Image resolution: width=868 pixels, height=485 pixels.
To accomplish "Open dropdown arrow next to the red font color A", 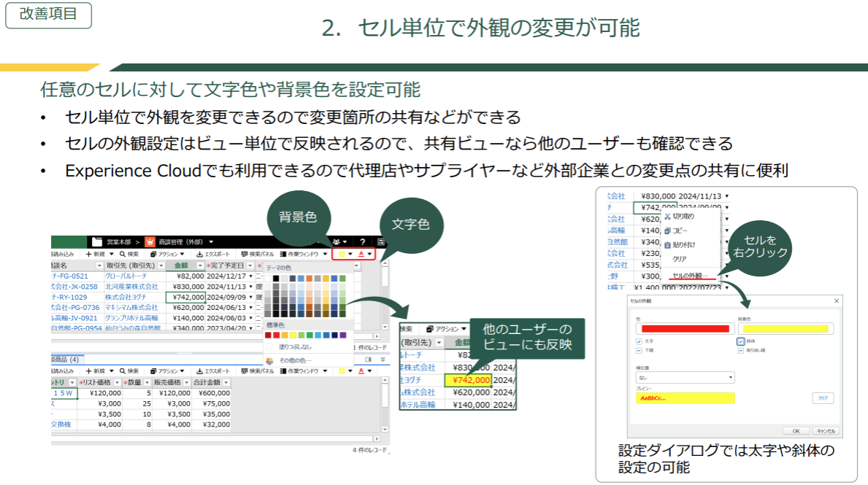I will [370, 254].
